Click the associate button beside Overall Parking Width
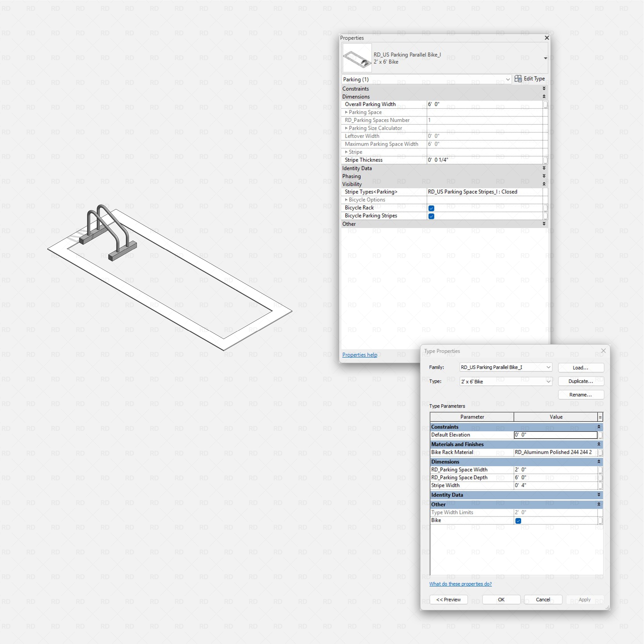Image resolution: width=644 pixels, height=644 pixels. click(x=545, y=104)
